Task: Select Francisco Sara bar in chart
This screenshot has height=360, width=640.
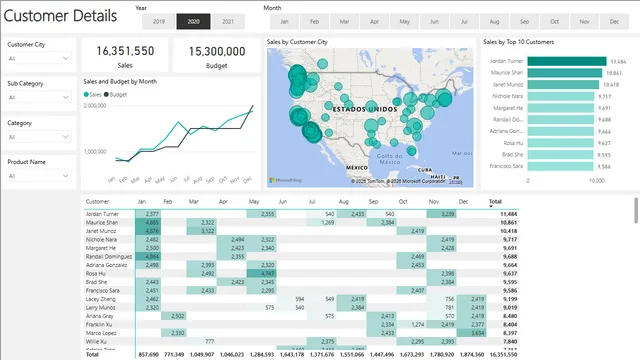Action: point(560,166)
